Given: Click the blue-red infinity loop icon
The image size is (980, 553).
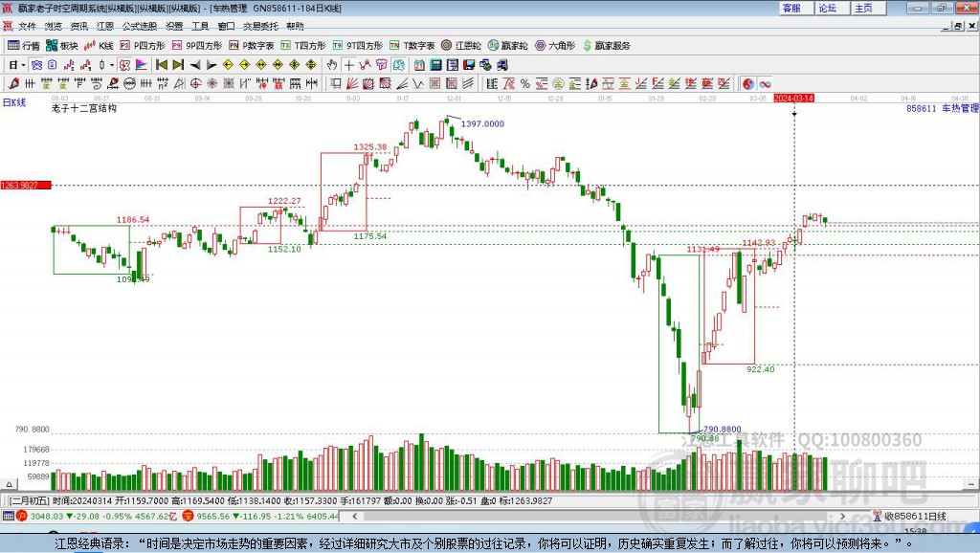Looking at the screenshot, I should (765, 84).
